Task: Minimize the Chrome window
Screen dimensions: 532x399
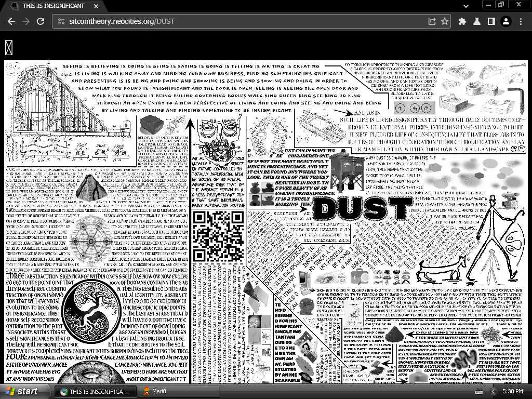Action: tap(488, 5)
